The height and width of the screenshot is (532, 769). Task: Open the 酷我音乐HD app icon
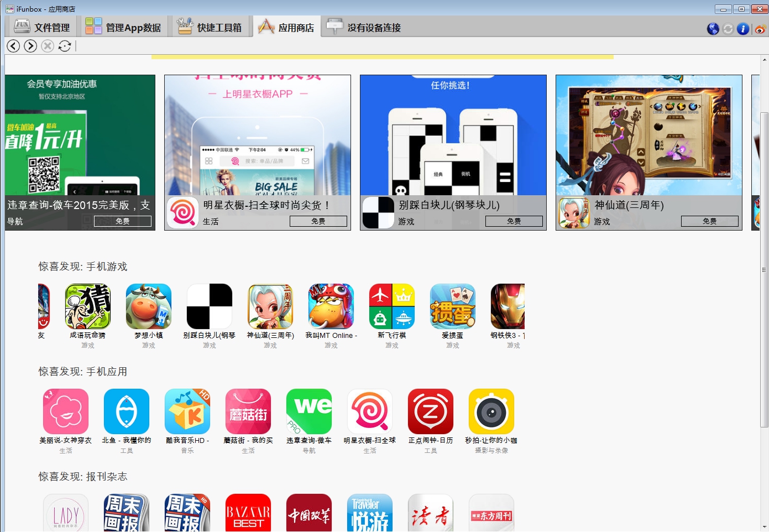[187, 412]
